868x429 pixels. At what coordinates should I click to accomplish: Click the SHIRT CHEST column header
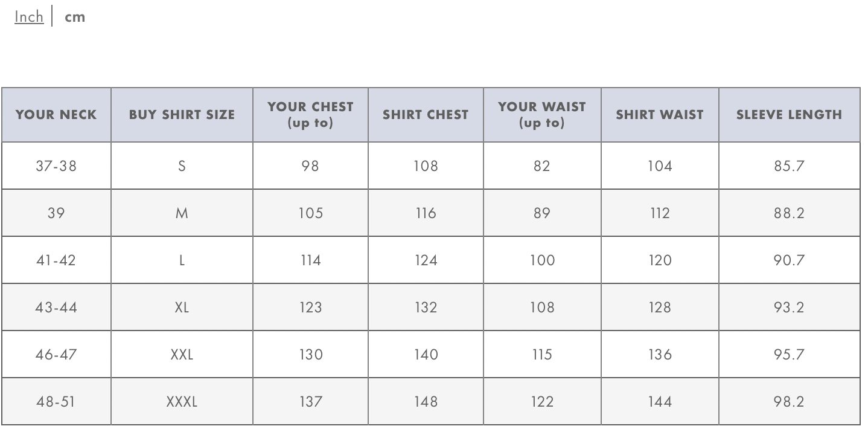pos(426,115)
